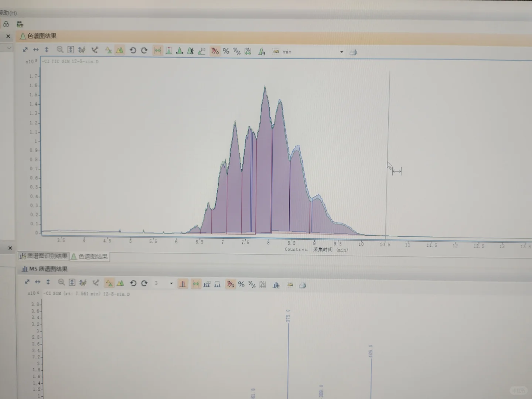Toggle the highlighted spectrum-peak icon in MS toolbar
Image resolution: width=532 pixels, height=399 pixels.
[x=183, y=284]
